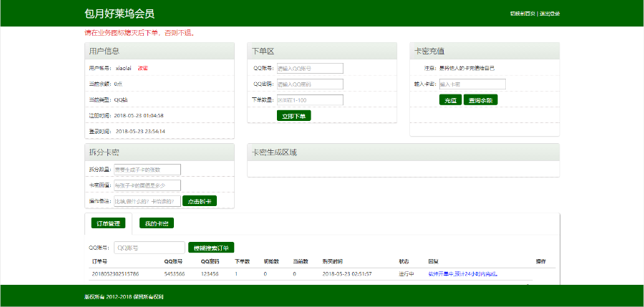The width and height of the screenshot is (644, 307).
Task: Click the 充值 recharge button
Action: pos(451,100)
